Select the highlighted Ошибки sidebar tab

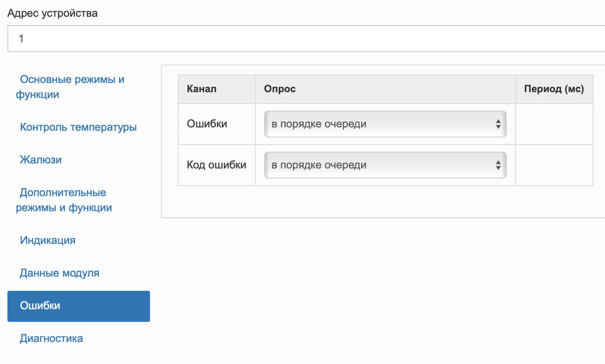tap(79, 306)
